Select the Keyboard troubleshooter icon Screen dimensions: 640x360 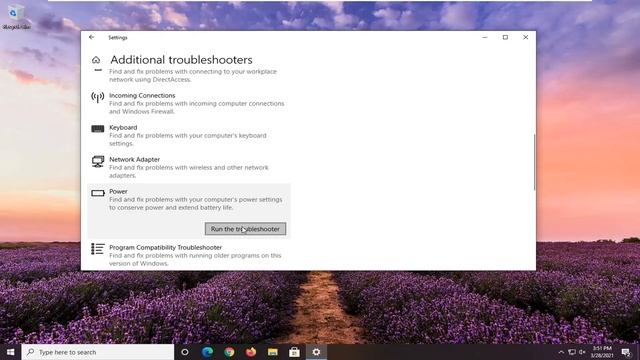point(98,129)
